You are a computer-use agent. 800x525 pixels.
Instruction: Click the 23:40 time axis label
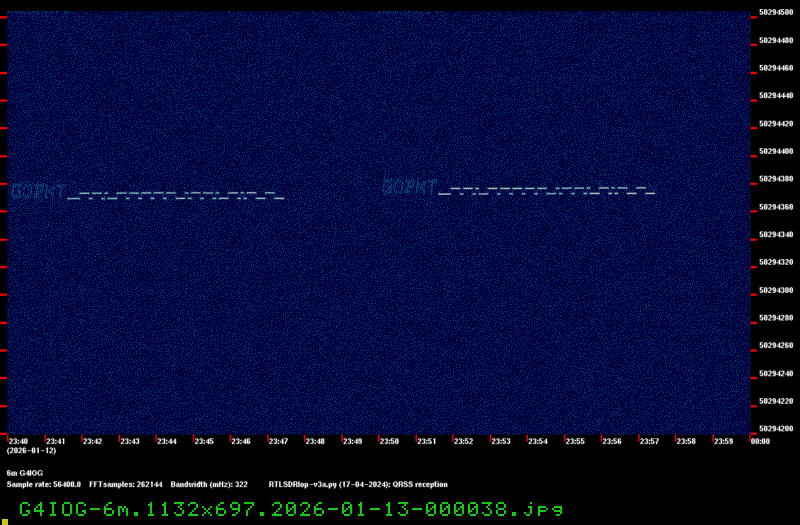coord(18,441)
